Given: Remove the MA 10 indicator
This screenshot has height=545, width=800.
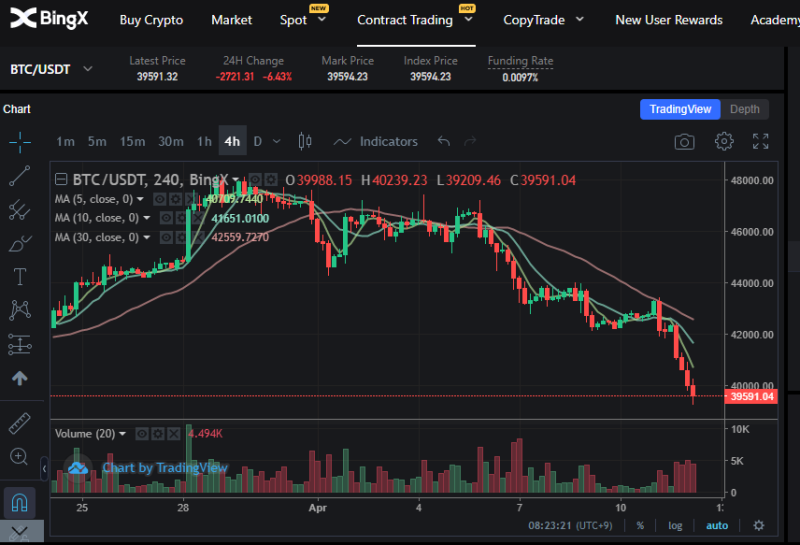Looking at the screenshot, I should tap(196, 218).
